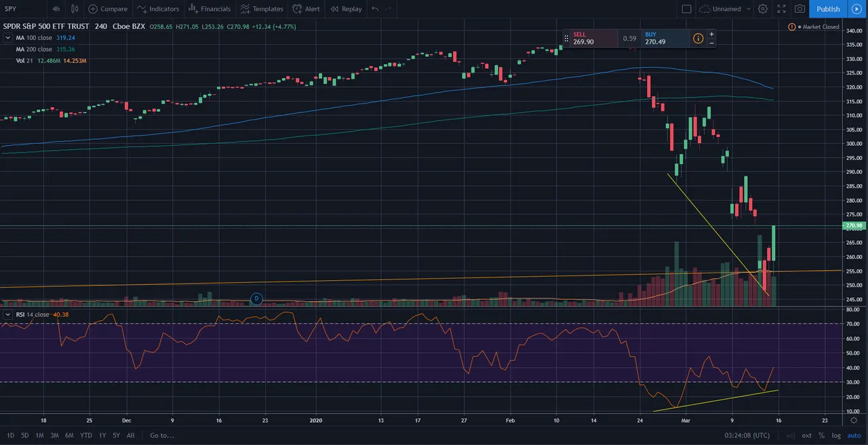
Task: Publish the chart idea
Action: (x=828, y=9)
